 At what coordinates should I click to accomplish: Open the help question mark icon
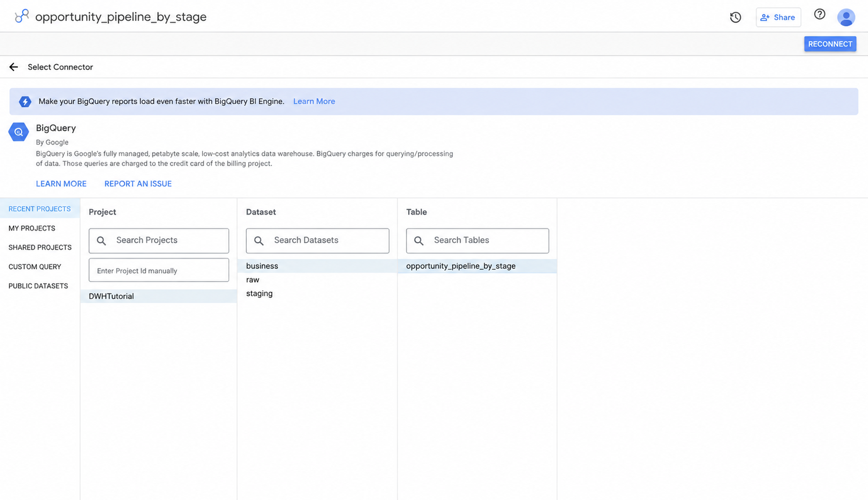(x=820, y=14)
